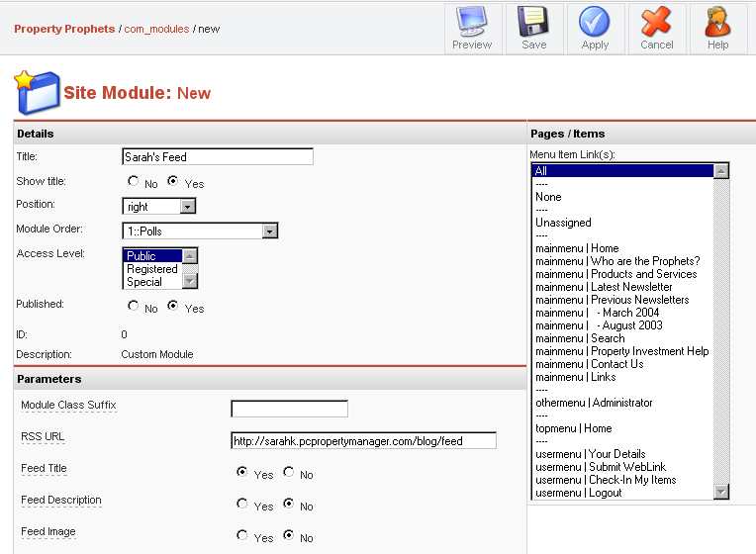Select usermenu | Your Details
Screen dimensions: 756x554
(x=623, y=454)
